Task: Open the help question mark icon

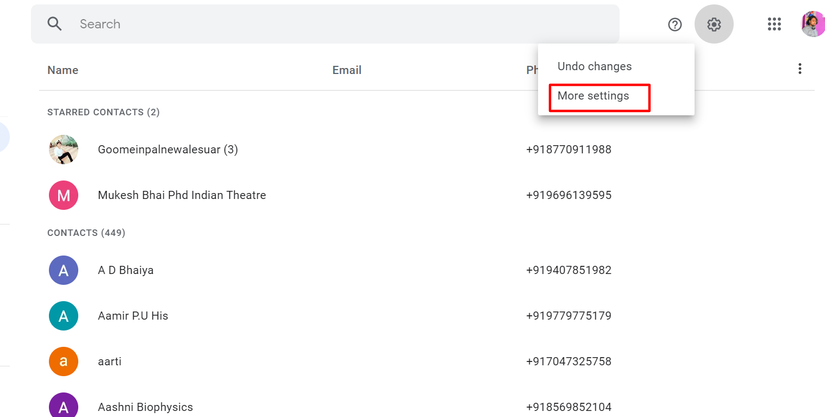Action: tap(675, 25)
